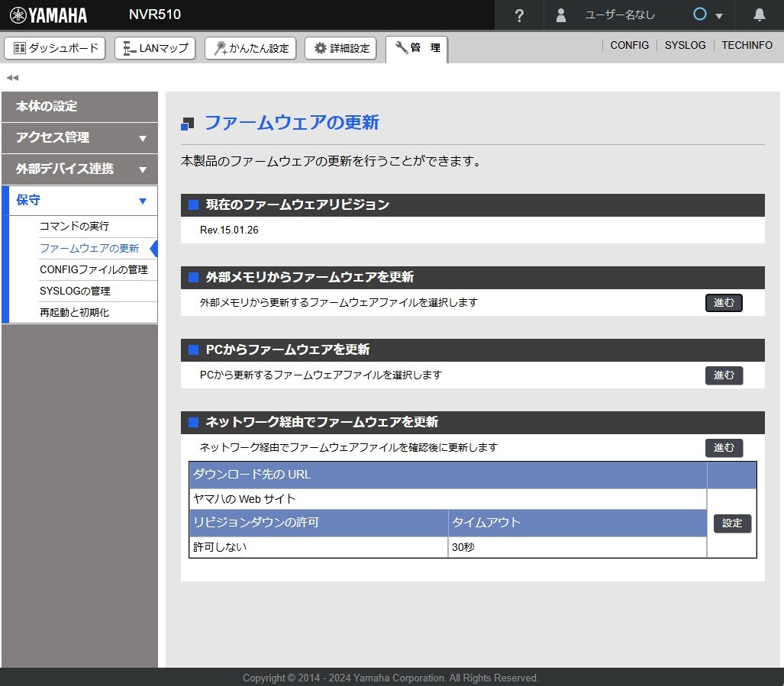Open the LANマップ view

(x=155, y=48)
